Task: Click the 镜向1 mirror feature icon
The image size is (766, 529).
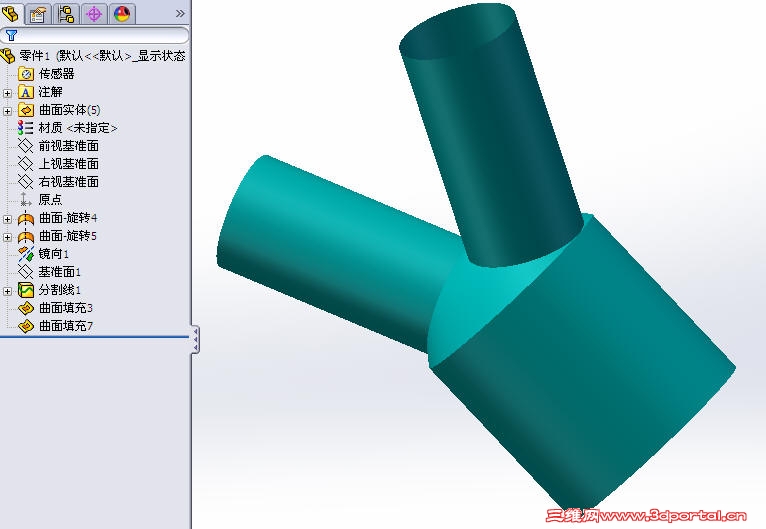Action: click(25, 254)
